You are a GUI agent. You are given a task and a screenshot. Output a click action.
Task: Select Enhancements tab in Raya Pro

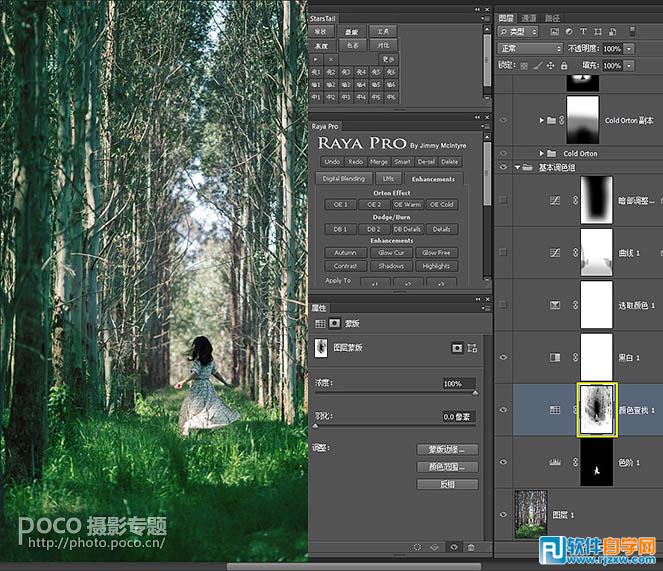tap(433, 179)
